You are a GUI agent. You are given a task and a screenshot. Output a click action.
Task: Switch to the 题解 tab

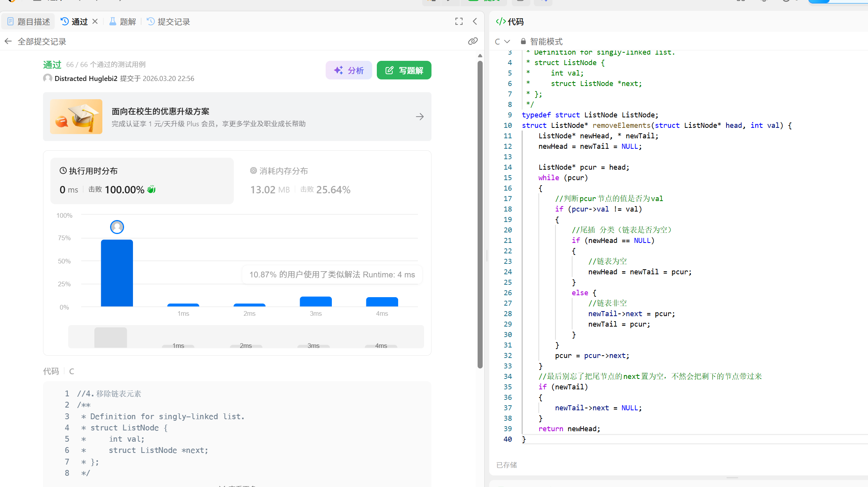pos(123,22)
